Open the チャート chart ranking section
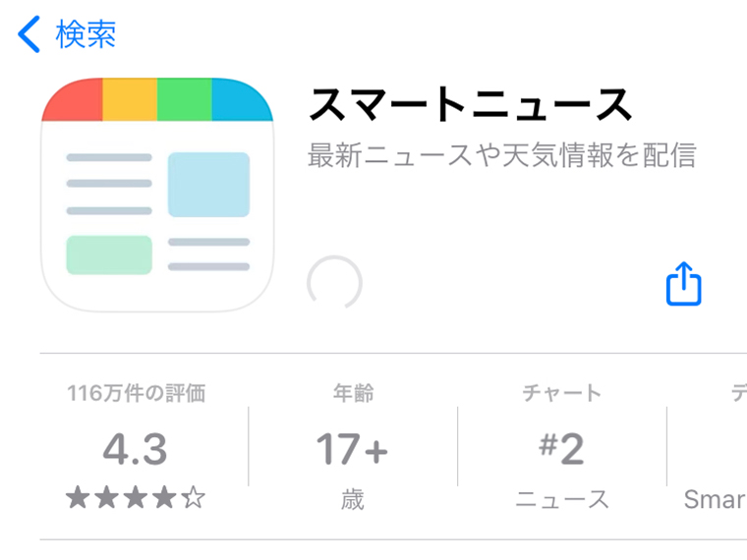Viewport: 747px width, 560px height. tap(561, 393)
